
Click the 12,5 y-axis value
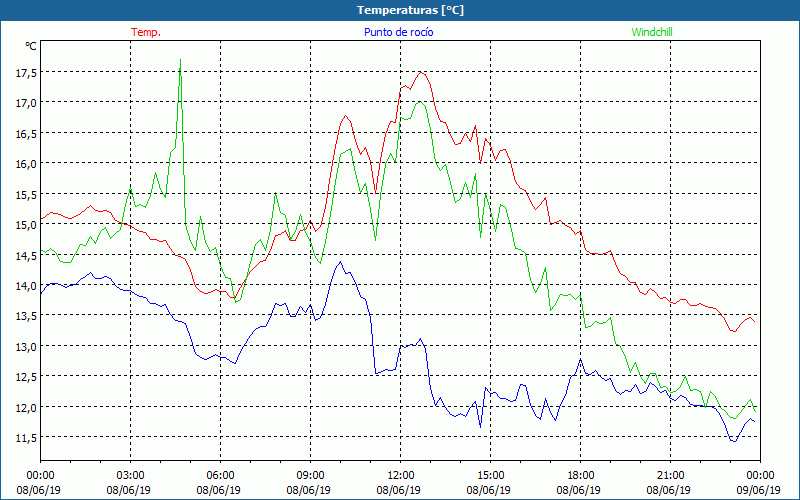tap(26, 377)
